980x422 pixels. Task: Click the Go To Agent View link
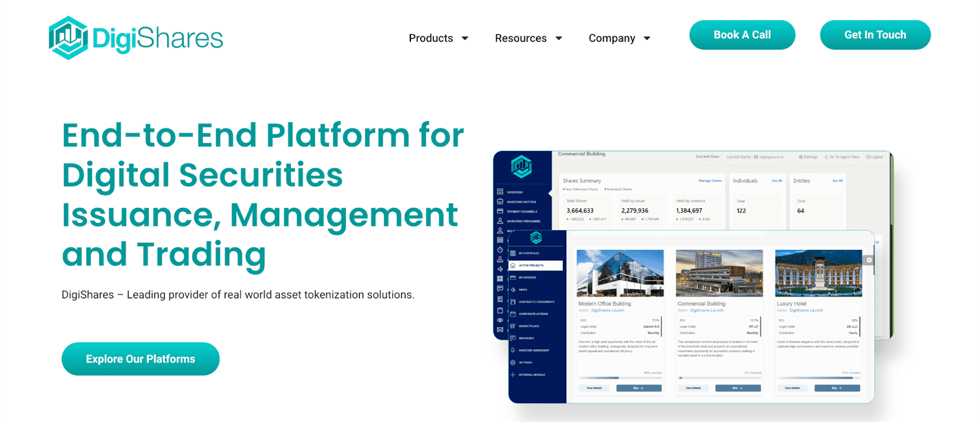pos(842,157)
